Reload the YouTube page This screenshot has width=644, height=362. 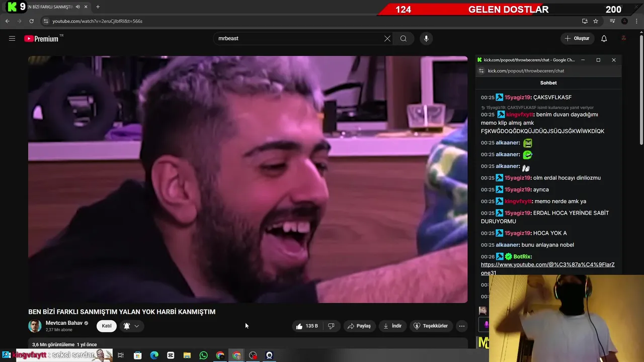(31, 21)
